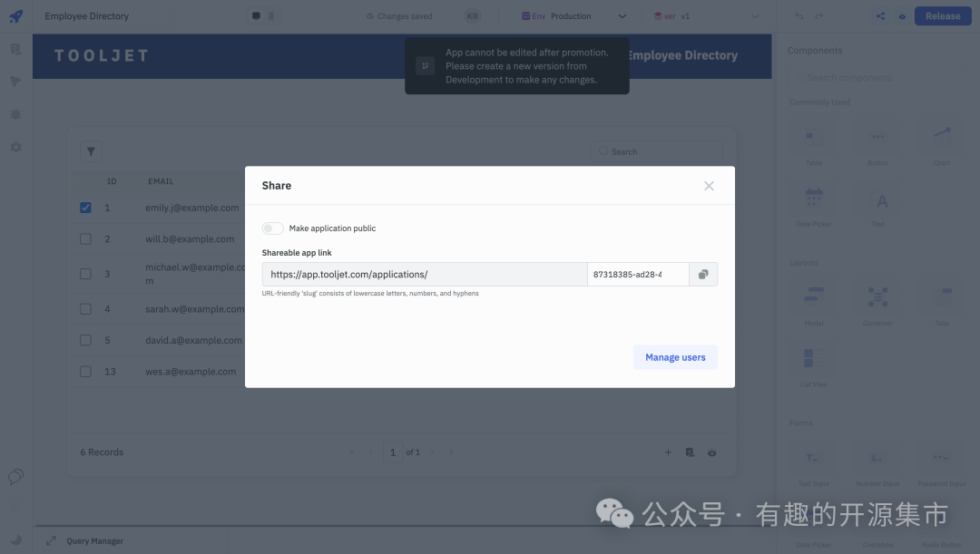This screenshot has height=554, width=980.
Task: Open the Env Production dropdown
Action: [x=573, y=16]
